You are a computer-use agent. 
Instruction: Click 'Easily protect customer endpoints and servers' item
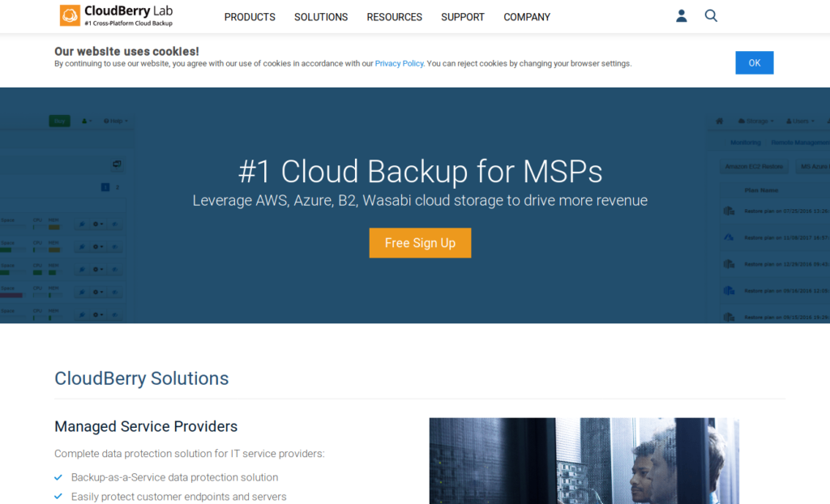pos(179,497)
